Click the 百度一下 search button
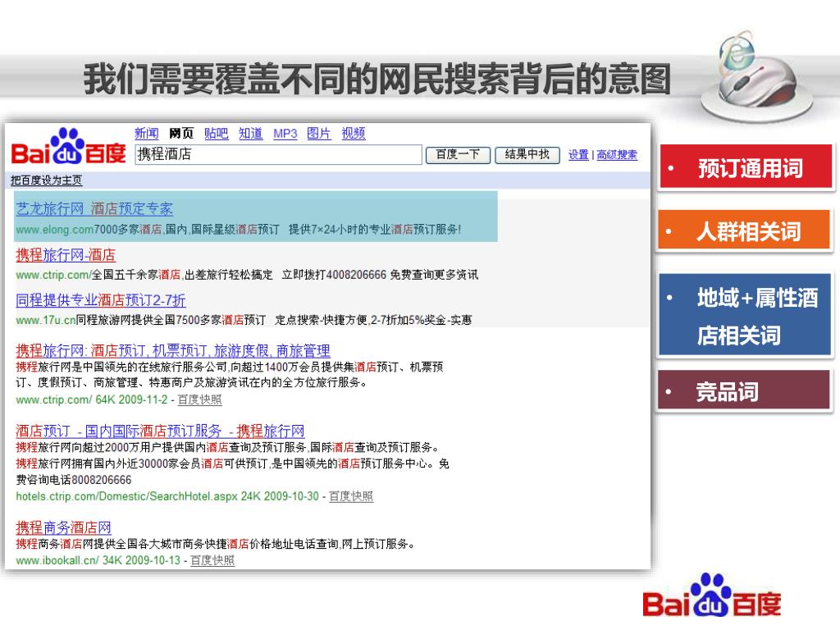 click(458, 155)
